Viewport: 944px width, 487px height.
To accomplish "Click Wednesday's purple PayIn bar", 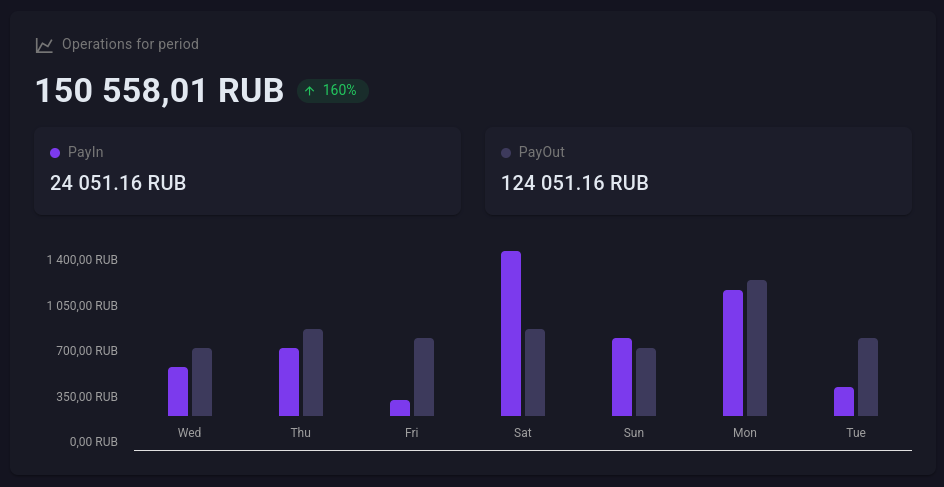I will click(178, 391).
